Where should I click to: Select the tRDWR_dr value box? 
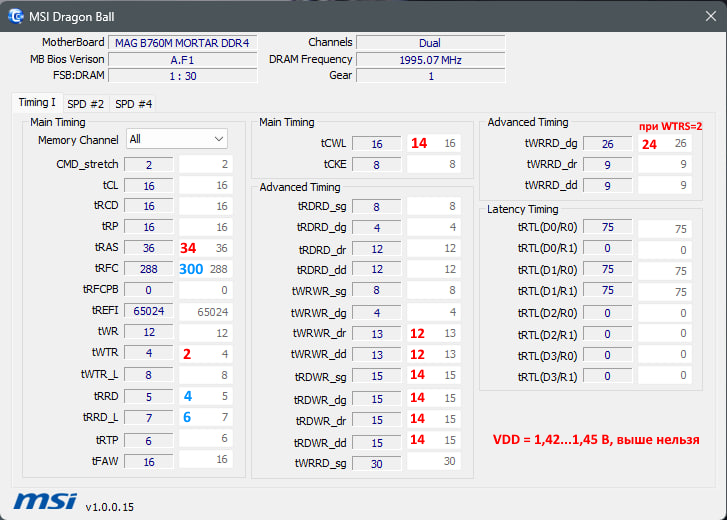point(376,420)
